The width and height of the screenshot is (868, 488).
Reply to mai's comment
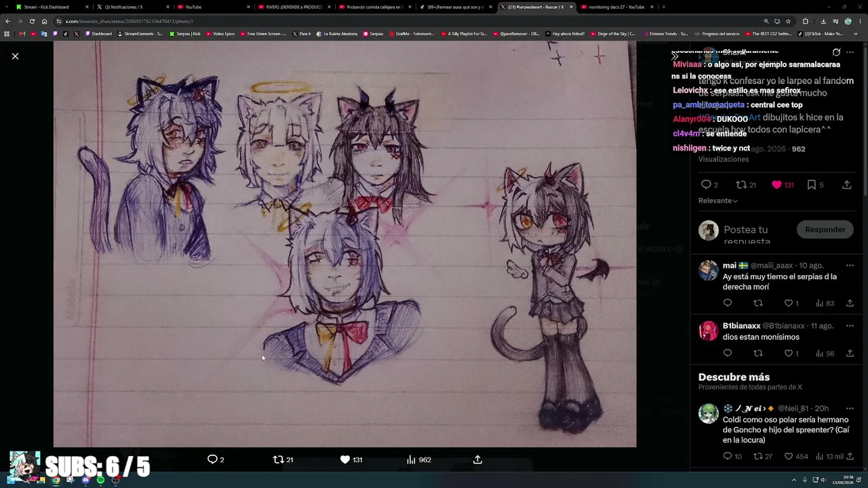728,303
